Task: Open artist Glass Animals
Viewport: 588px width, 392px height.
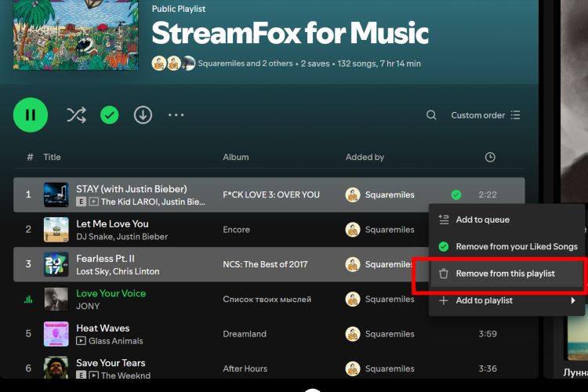Action: tap(116, 341)
